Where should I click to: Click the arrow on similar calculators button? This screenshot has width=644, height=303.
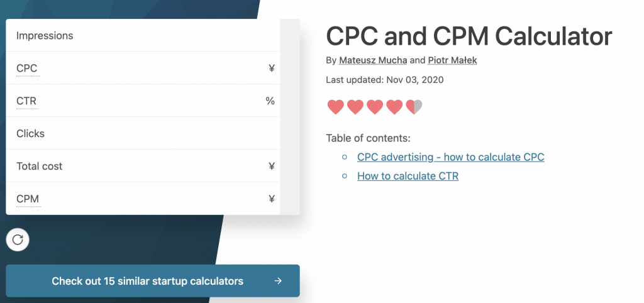point(278,281)
